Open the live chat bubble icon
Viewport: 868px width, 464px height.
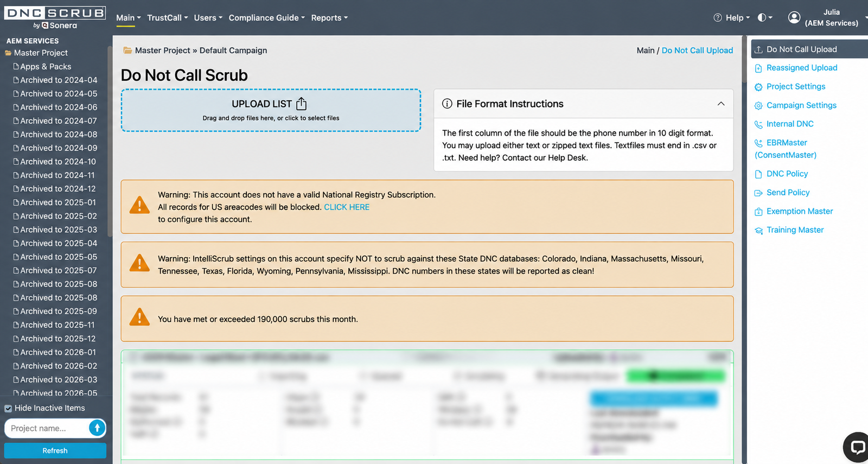coord(857,447)
